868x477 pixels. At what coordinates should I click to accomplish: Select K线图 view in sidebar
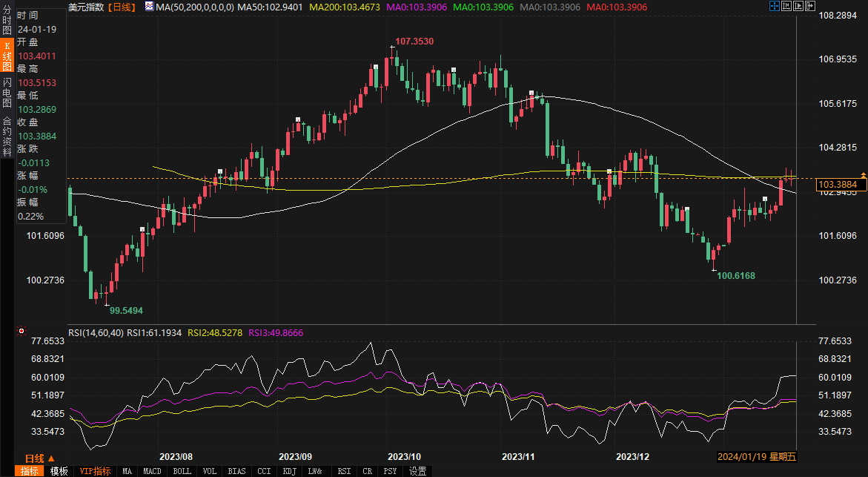[x=7, y=56]
